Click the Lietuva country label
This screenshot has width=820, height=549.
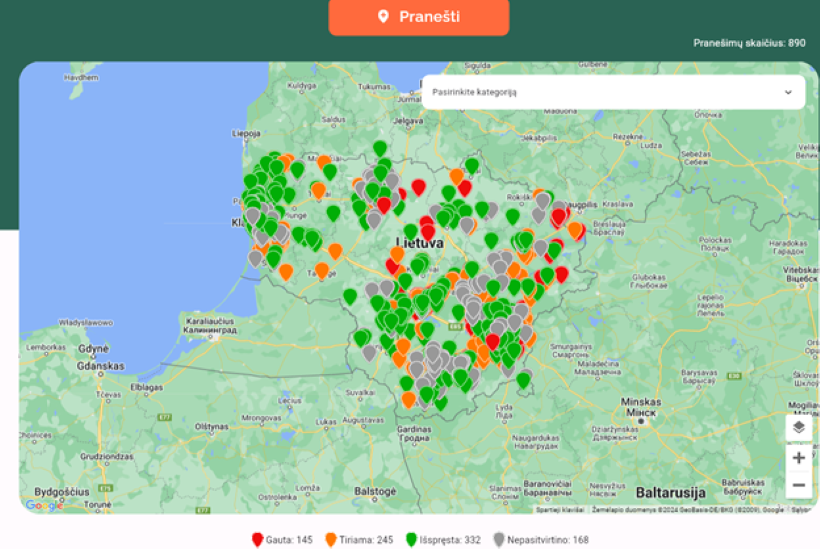pos(420,243)
